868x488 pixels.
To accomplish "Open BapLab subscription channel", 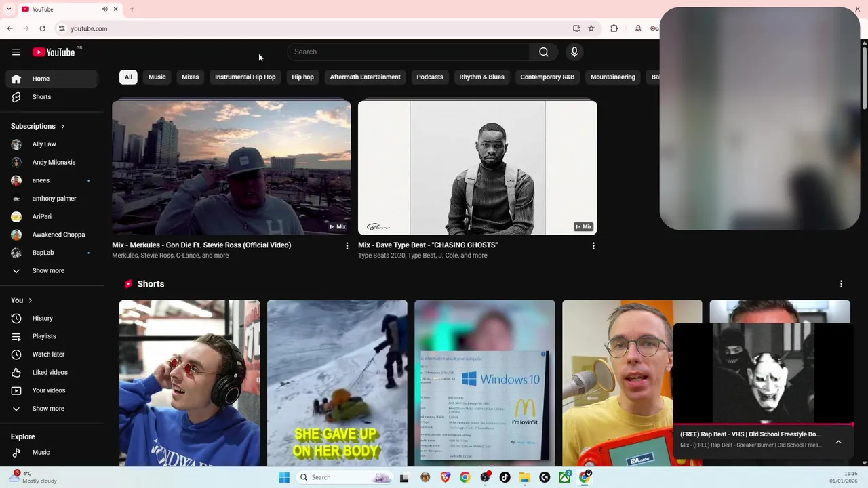I will pos(52,253).
